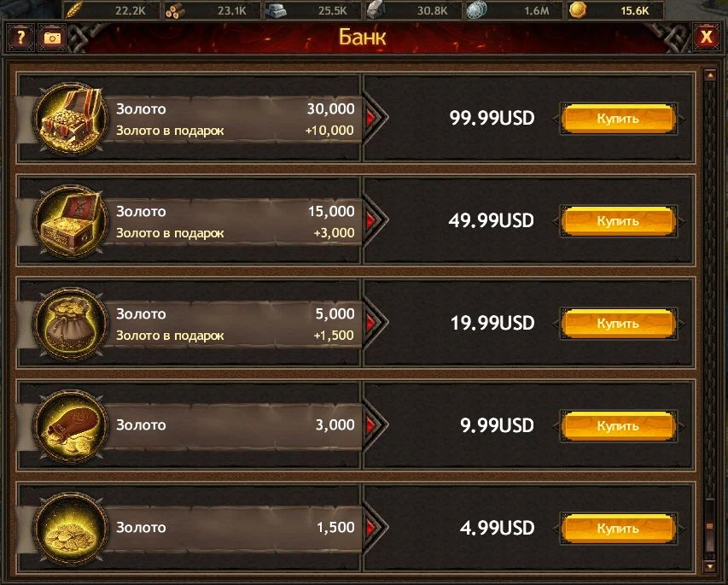Click the gold coin balance icon showing 15.6K
The height and width of the screenshot is (585, 728).
point(578,9)
